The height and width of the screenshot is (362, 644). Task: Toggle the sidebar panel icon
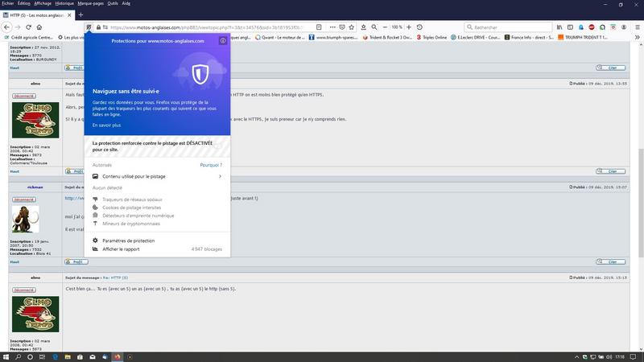570,27
